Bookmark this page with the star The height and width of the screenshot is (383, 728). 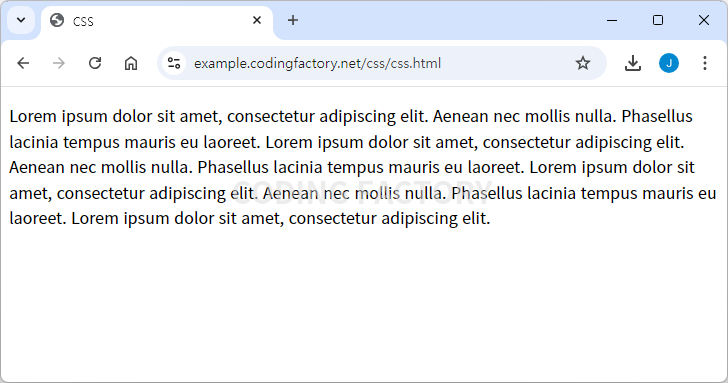click(583, 63)
